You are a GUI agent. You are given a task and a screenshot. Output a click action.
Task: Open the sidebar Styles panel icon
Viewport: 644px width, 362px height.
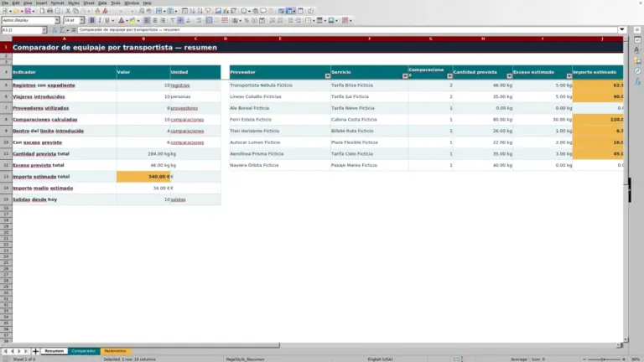(637, 50)
